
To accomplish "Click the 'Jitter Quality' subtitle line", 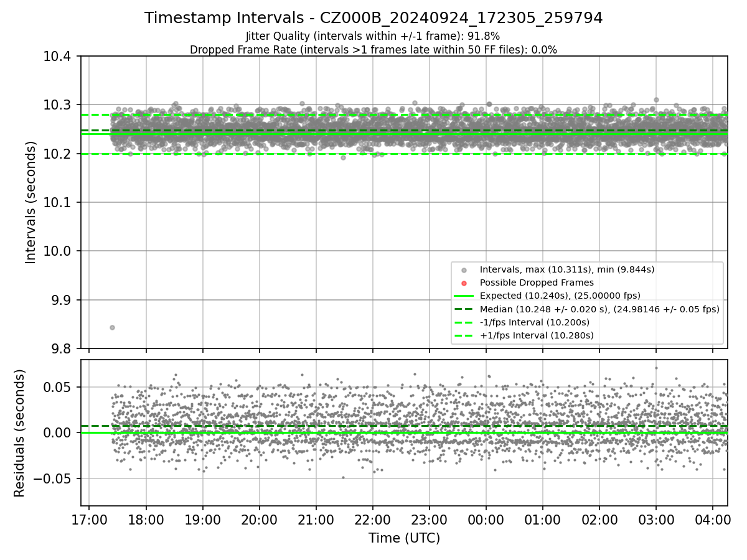I will coord(373,37).
